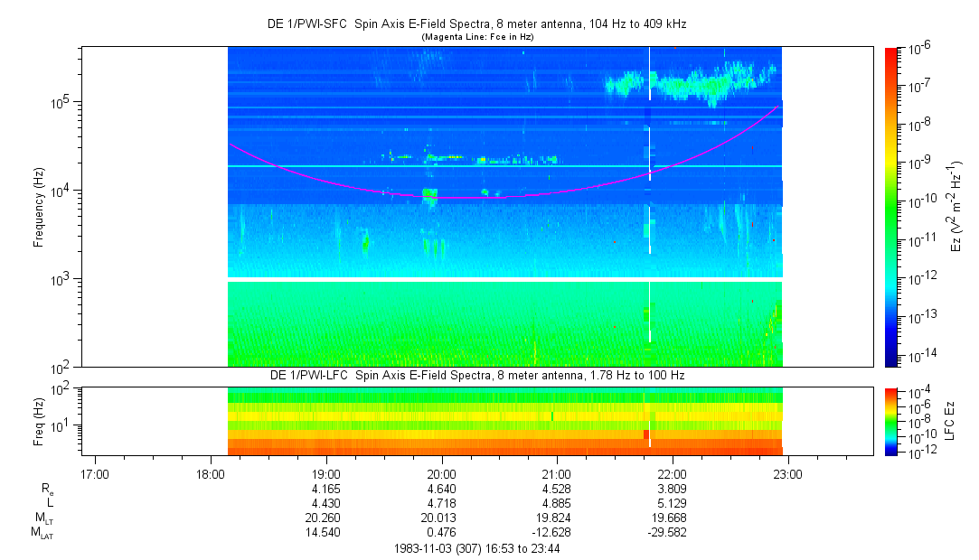
Task: Click the 17:00 time tick label
Action: [x=94, y=475]
